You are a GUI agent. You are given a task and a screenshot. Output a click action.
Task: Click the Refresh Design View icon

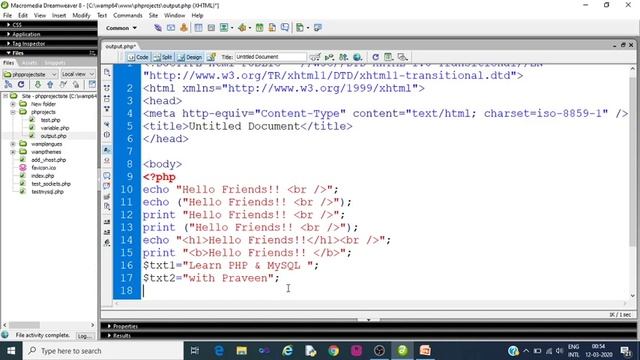[376, 57]
